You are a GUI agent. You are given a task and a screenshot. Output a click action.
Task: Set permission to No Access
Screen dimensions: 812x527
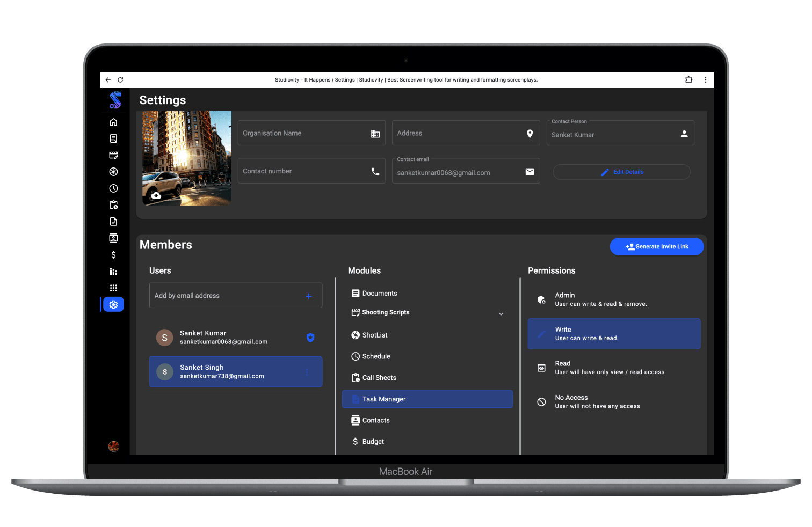(x=614, y=402)
